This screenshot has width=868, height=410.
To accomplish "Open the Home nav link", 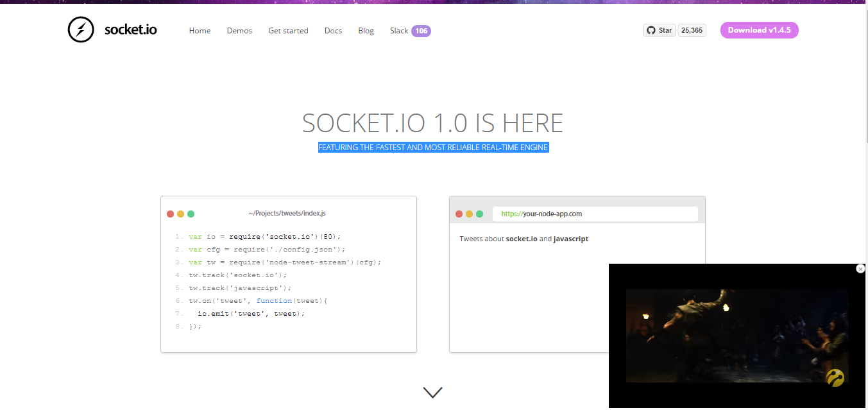I will pos(200,31).
